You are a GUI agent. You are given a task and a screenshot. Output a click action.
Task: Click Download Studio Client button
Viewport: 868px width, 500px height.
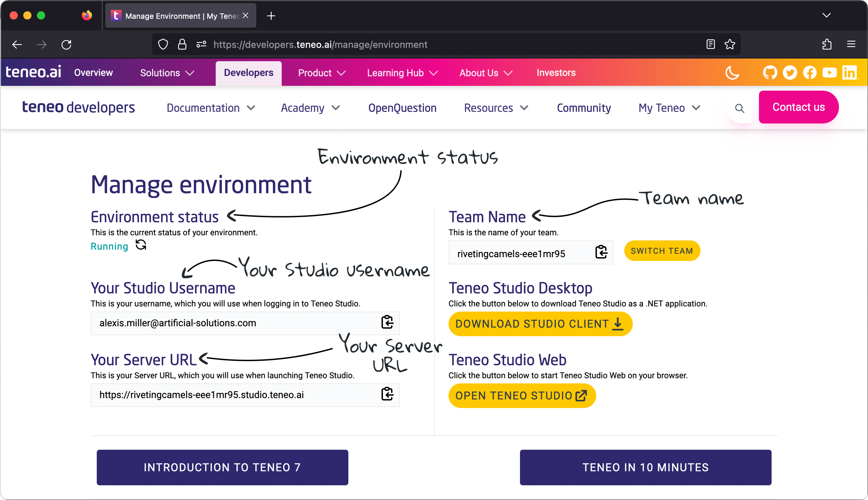[x=540, y=324]
